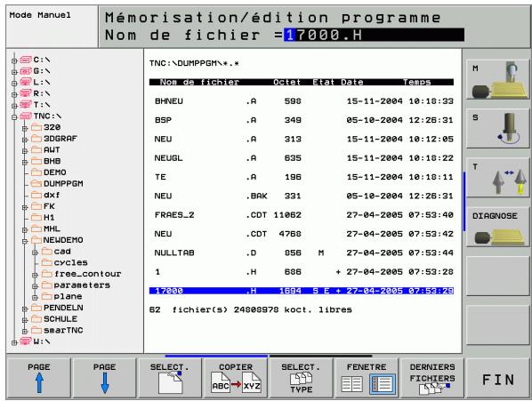Screen dimensions: 532x401
Task: Select the DEMO folder
Action: (49, 172)
